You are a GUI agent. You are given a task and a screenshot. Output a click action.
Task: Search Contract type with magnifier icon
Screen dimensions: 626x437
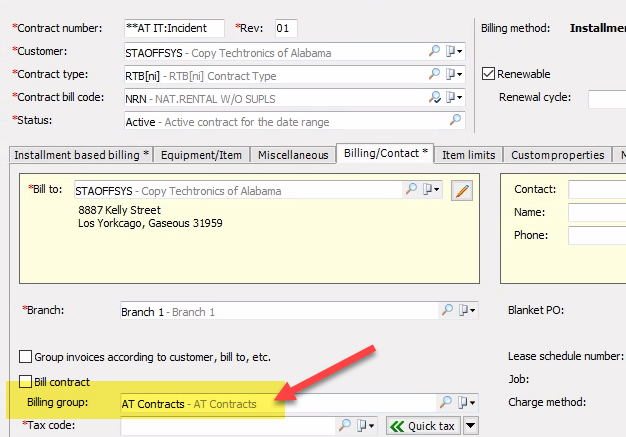434,74
